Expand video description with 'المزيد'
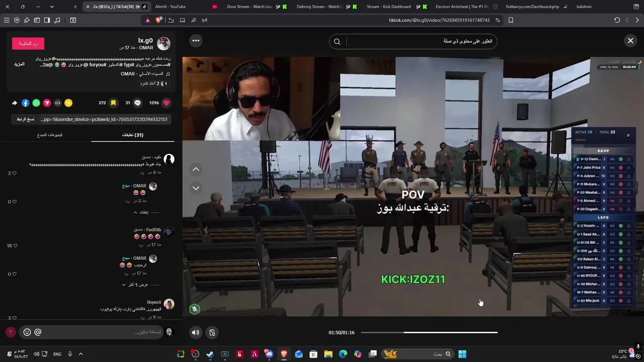Screen dimensions: 644x362 pyautogui.click(x=19, y=64)
